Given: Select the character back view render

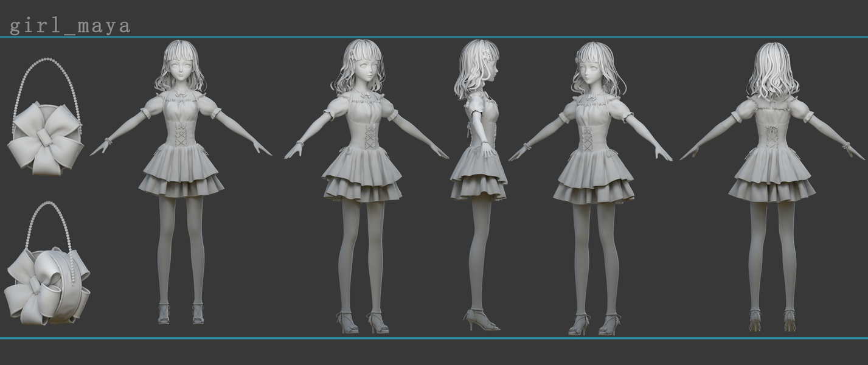Looking at the screenshot, I should 772,187.
